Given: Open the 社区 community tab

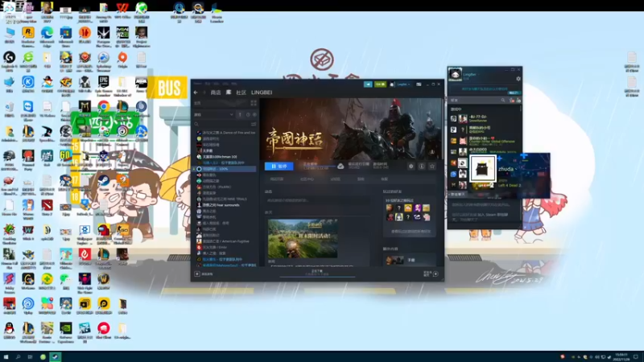Looking at the screenshot, I should [x=241, y=93].
